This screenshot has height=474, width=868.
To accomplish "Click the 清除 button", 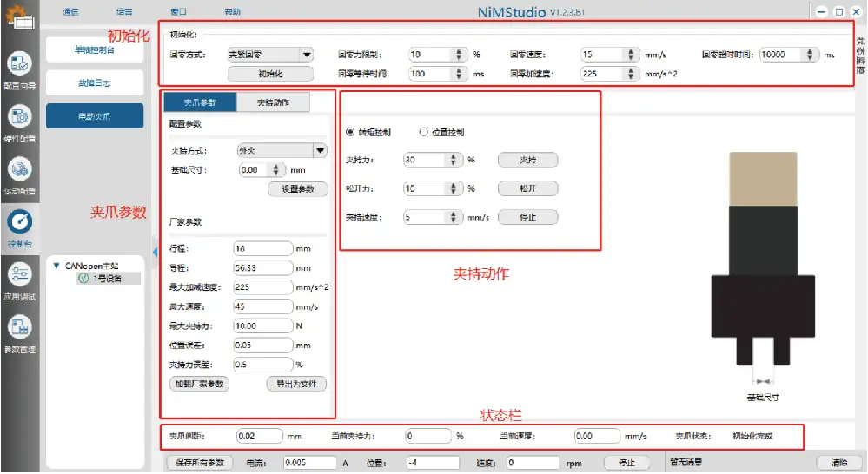I will pyautogui.click(x=839, y=463).
